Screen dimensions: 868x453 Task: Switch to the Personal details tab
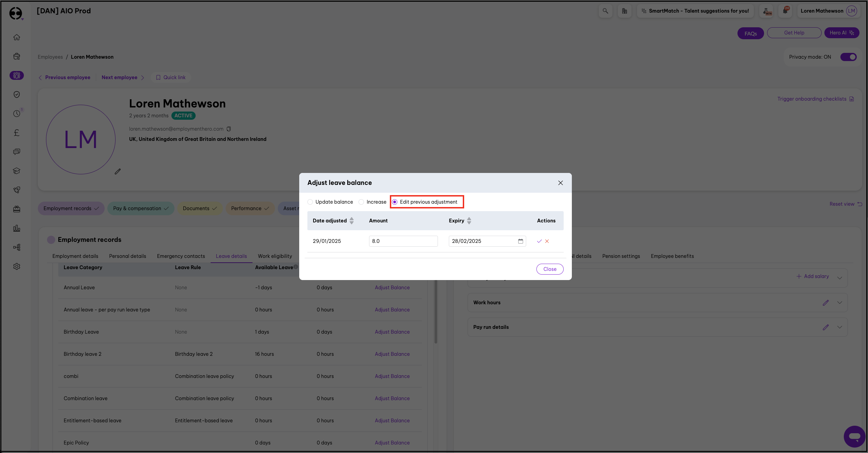(x=127, y=256)
